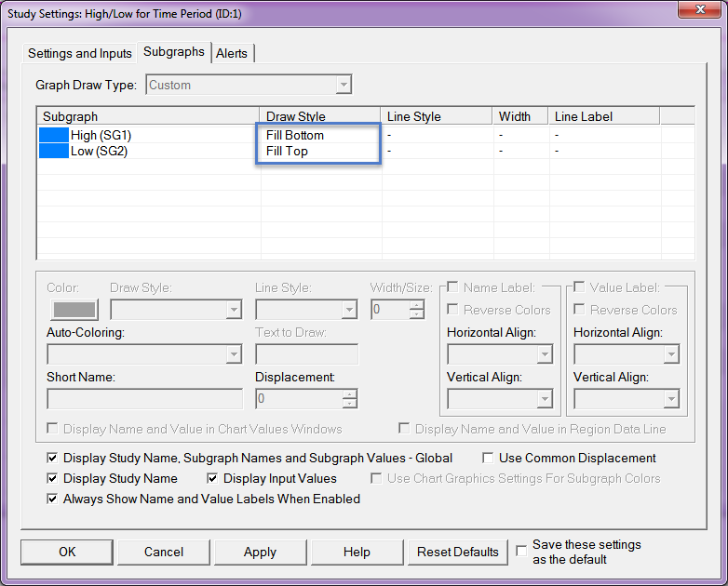728x586 pixels.
Task: Click the Text to Draw field
Action: tap(306, 354)
